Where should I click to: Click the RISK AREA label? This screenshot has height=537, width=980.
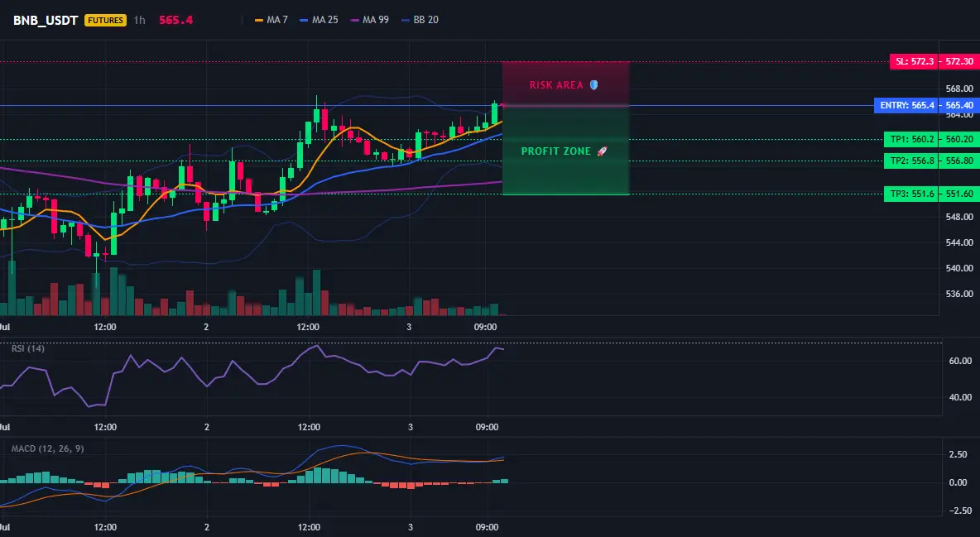(x=556, y=85)
